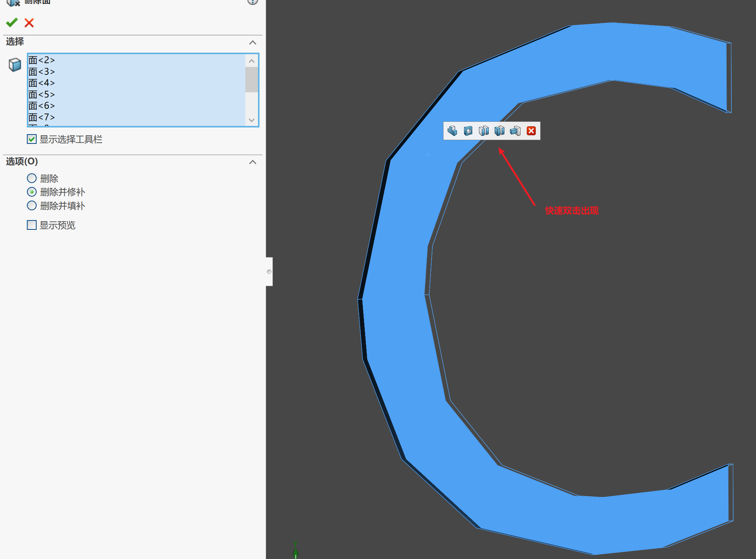
Task: Click first L-shaped body icon in selection toolbar
Action: pos(452,131)
